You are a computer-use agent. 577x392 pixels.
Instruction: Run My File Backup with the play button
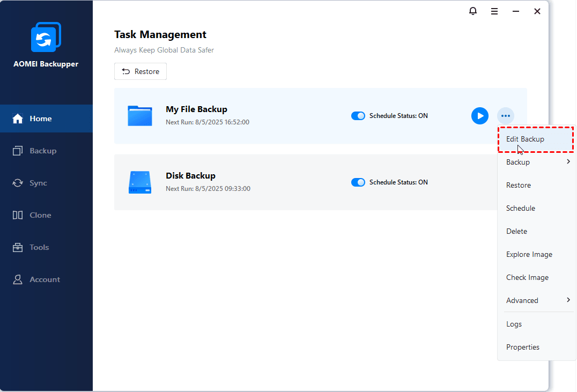tap(479, 116)
